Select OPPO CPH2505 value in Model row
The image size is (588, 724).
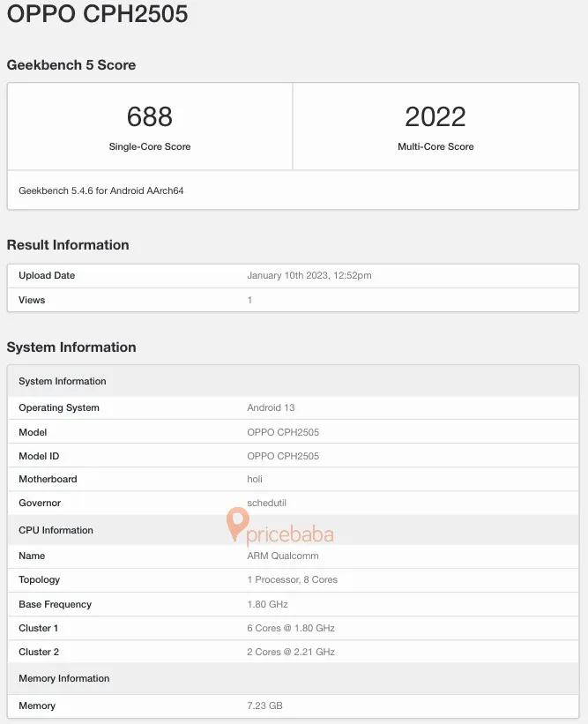point(283,432)
